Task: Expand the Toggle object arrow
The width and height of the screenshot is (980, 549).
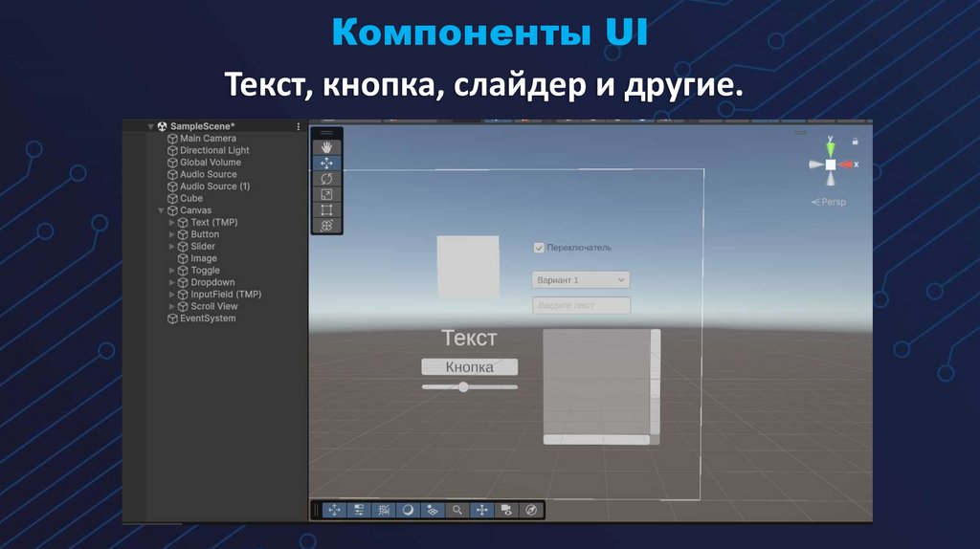Action: (172, 271)
